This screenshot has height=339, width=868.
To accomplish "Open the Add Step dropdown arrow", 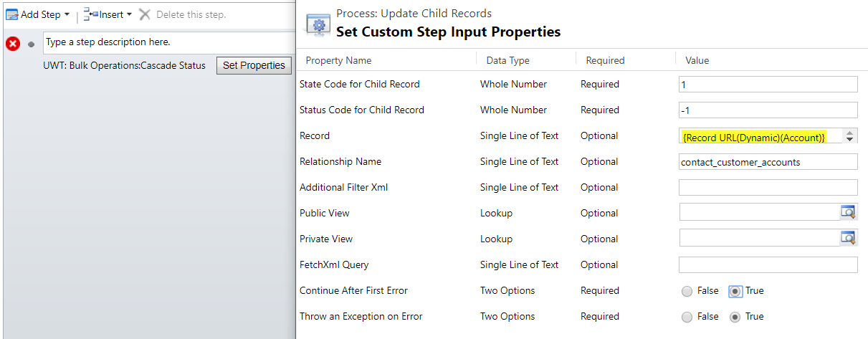I will (67, 14).
